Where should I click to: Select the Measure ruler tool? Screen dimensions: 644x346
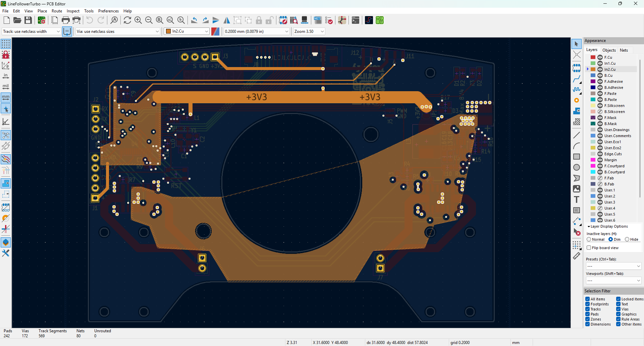click(x=577, y=256)
